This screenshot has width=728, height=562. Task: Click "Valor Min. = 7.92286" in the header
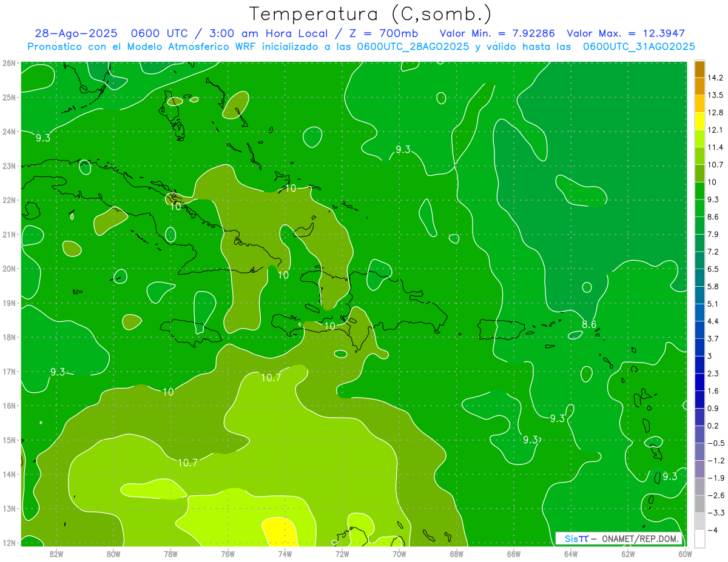pyautogui.click(x=497, y=33)
